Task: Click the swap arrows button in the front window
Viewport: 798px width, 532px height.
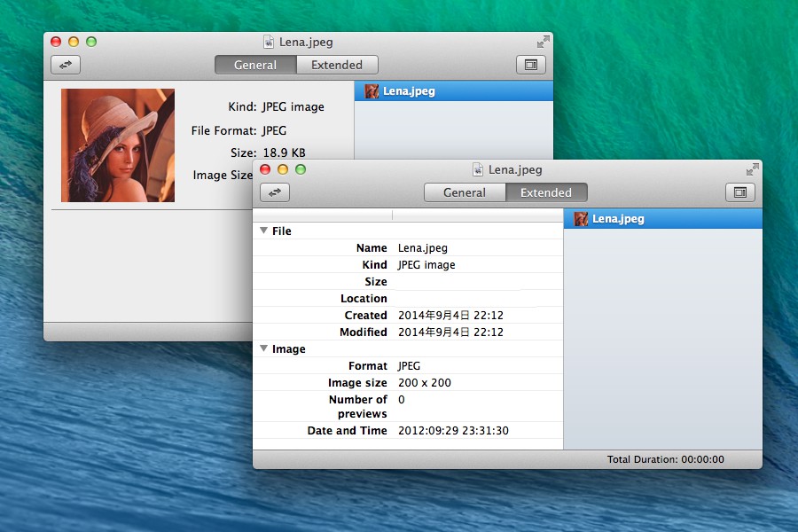Action: click(x=275, y=192)
